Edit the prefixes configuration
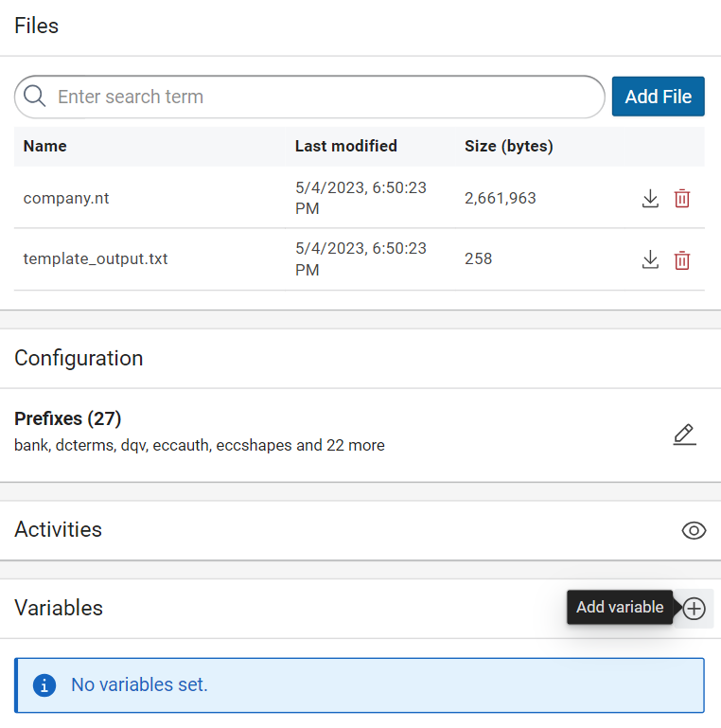 coord(684,435)
